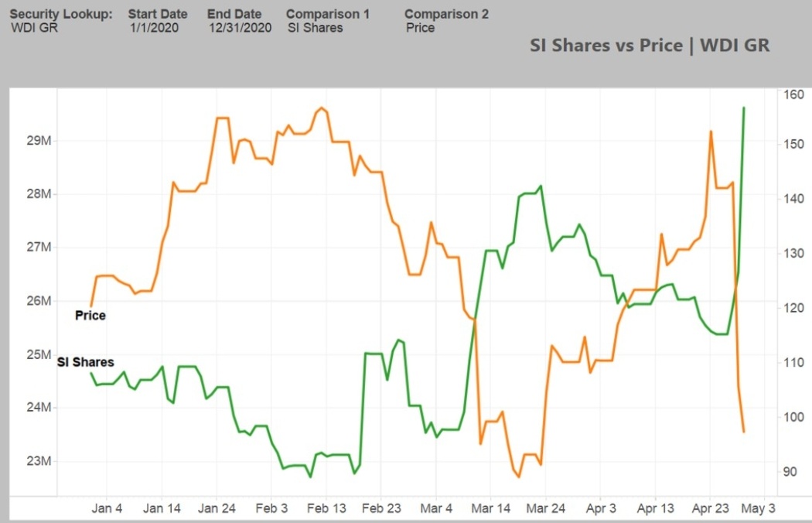
Task: Select the Jan 4 axis label
Action: tap(107, 508)
